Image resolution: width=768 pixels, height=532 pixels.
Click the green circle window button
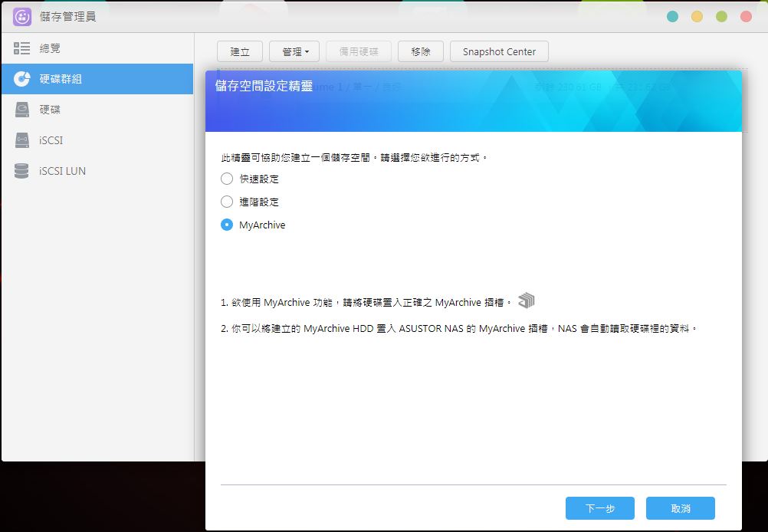coord(721,17)
